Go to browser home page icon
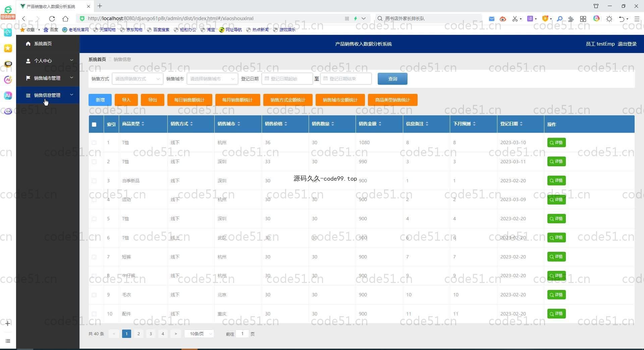The width and height of the screenshot is (644, 350). pos(65,19)
